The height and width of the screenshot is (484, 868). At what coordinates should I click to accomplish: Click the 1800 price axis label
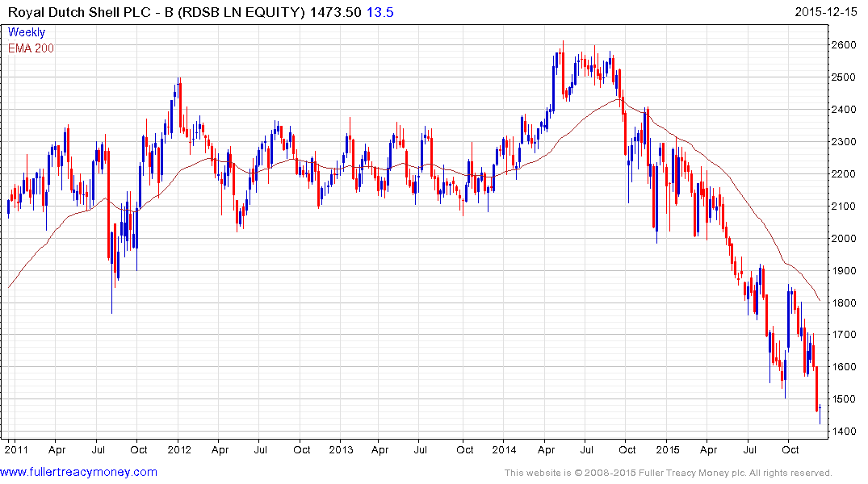tap(844, 302)
